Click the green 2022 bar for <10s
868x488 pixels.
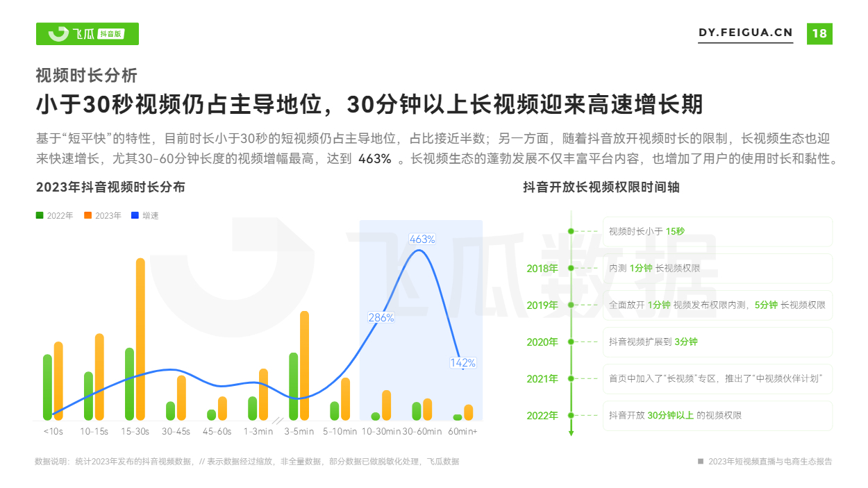[47, 387]
